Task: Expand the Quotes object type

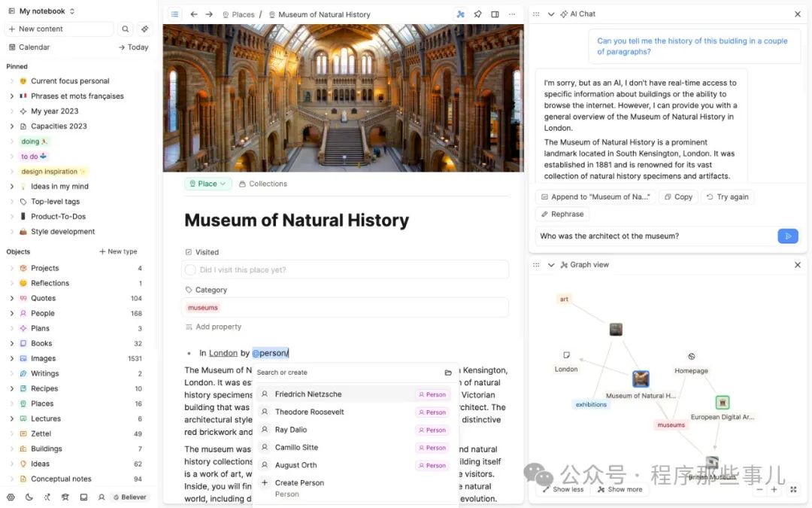Action: tap(12, 298)
